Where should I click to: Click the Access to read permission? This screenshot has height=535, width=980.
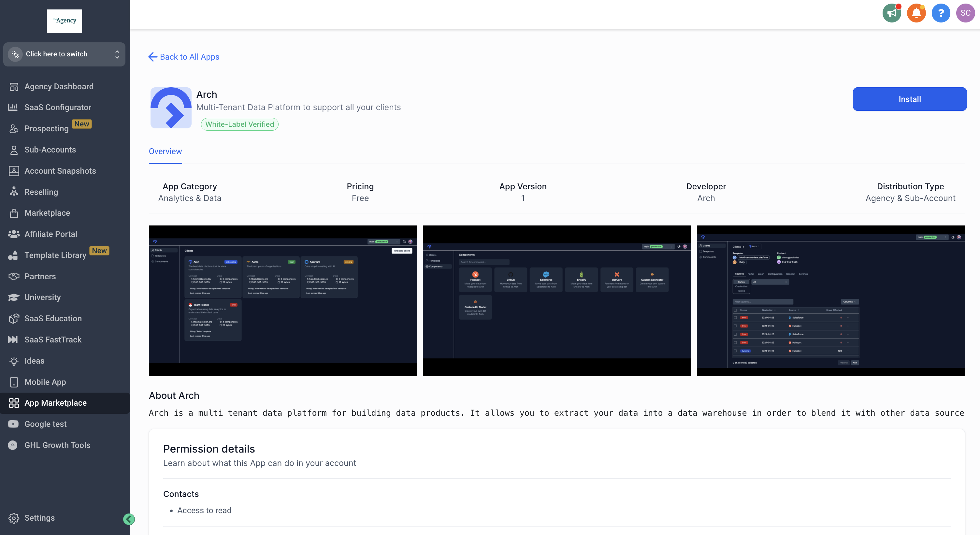pos(204,510)
